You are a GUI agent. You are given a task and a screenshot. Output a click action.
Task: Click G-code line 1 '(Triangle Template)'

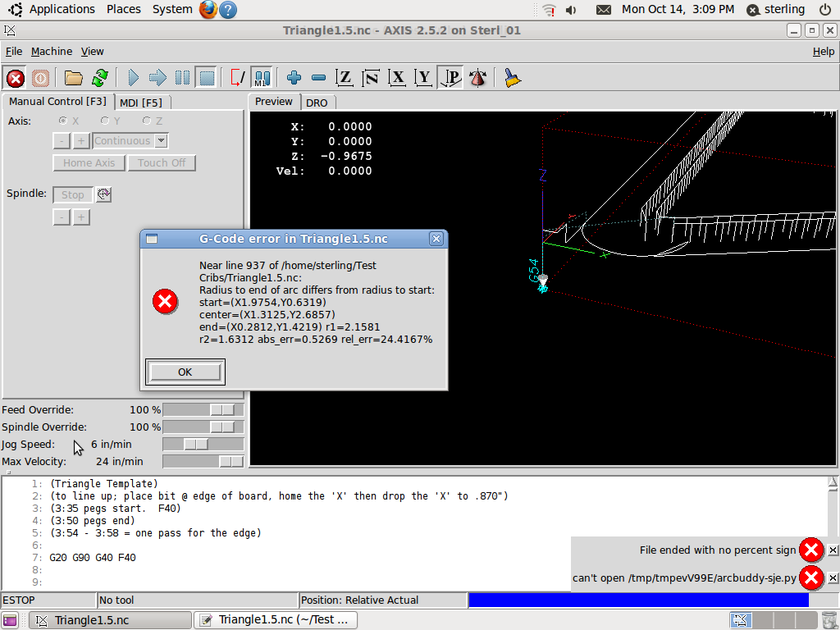(x=104, y=484)
